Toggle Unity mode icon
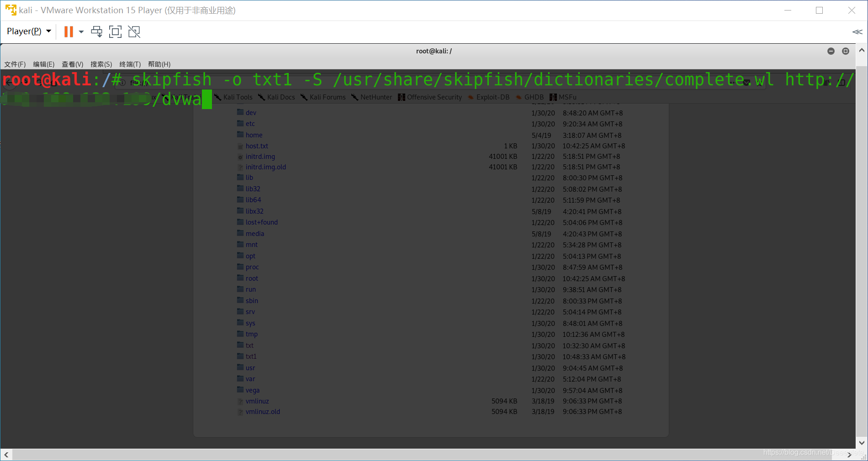This screenshot has height=461, width=868. 134,31
